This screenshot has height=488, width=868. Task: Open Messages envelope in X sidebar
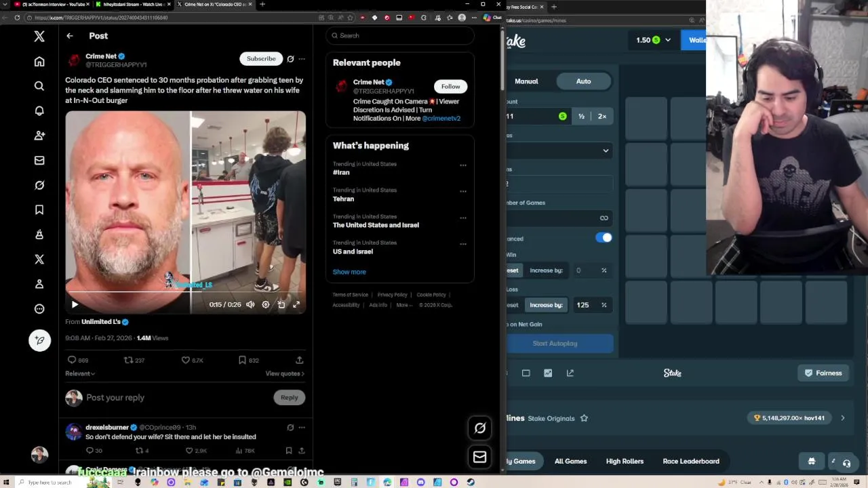[39, 161]
